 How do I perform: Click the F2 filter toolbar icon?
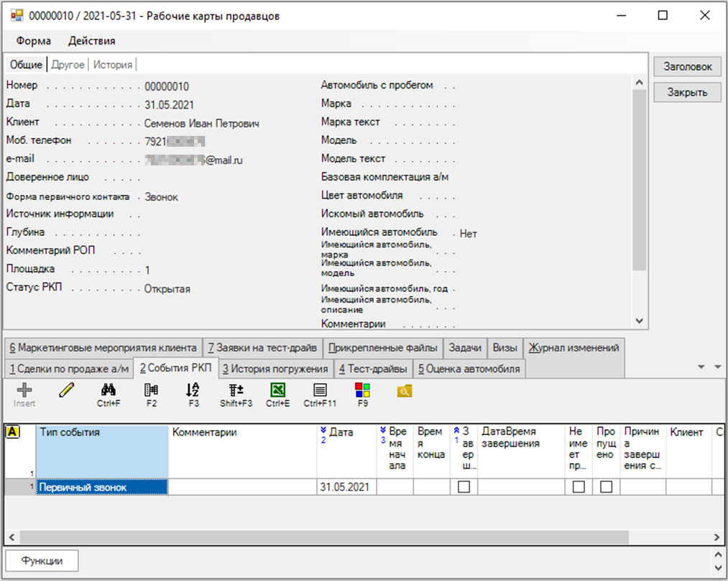[151, 390]
